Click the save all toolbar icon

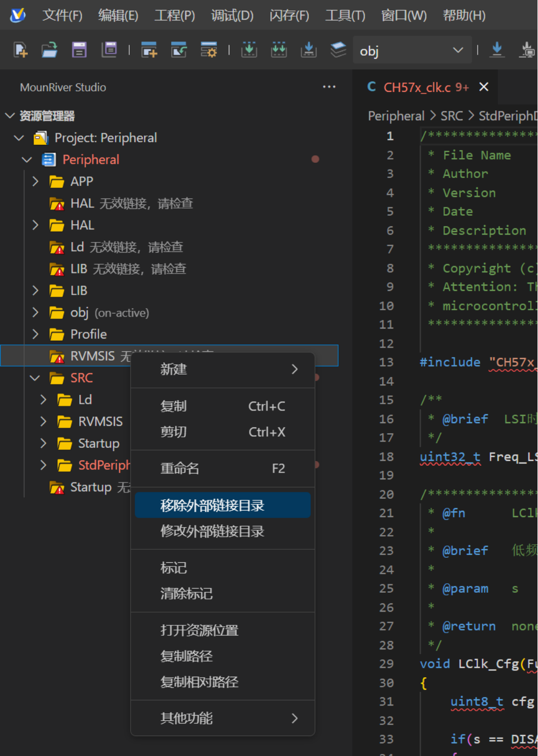coord(109,50)
